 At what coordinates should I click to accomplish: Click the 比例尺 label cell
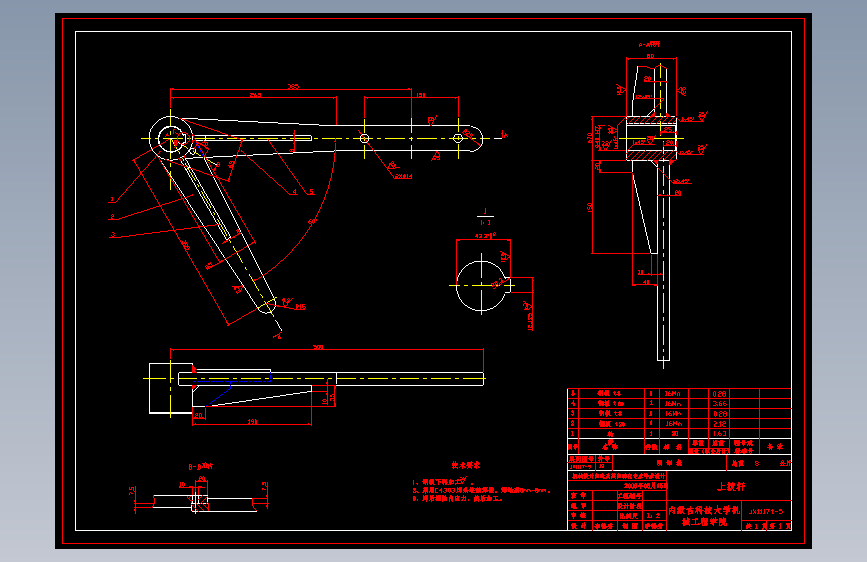tap(629, 516)
